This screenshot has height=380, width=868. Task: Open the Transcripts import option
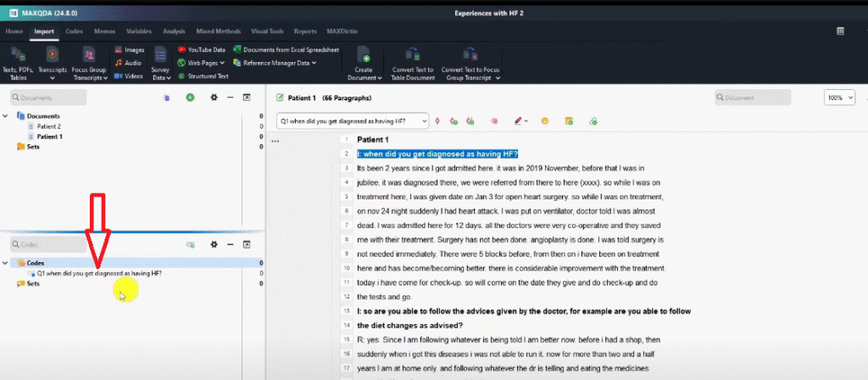53,64
